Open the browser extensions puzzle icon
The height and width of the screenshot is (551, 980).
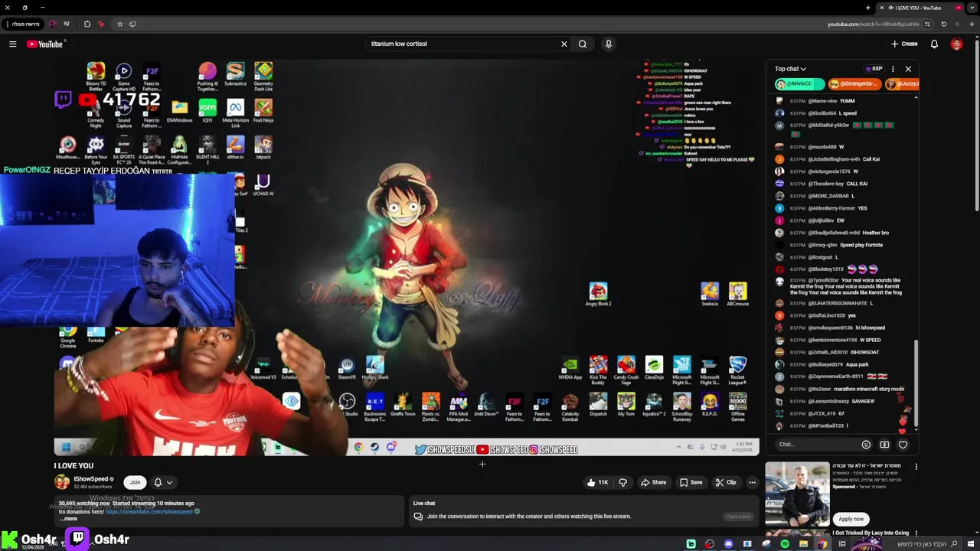87,24
